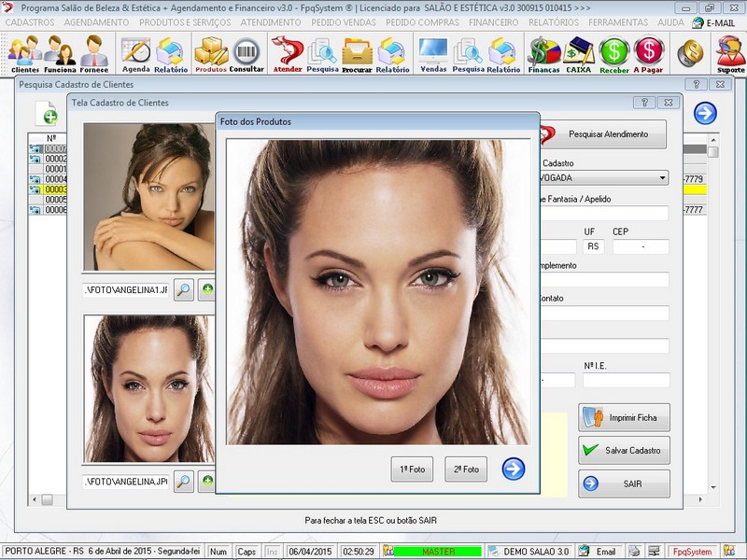Image resolution: width=747 pixels, height=560 pixels.
Task: Expand the Cadastro type dropdown
Action: tap(662, 178)
